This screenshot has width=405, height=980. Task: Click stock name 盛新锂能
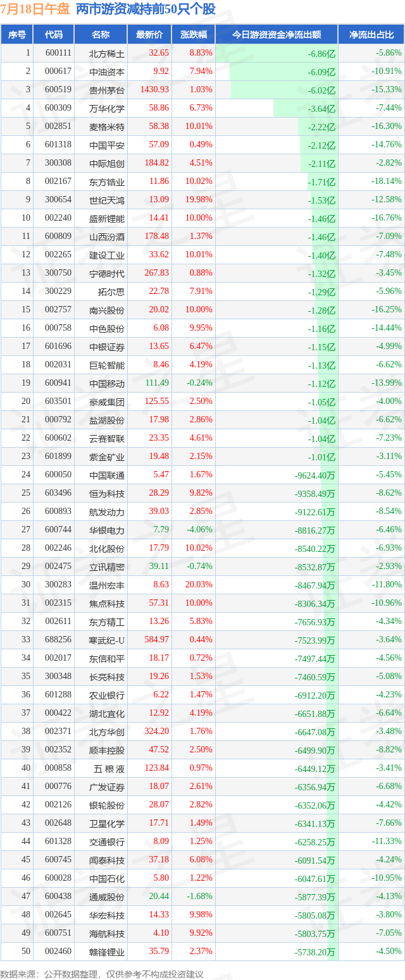pos(107,218)
